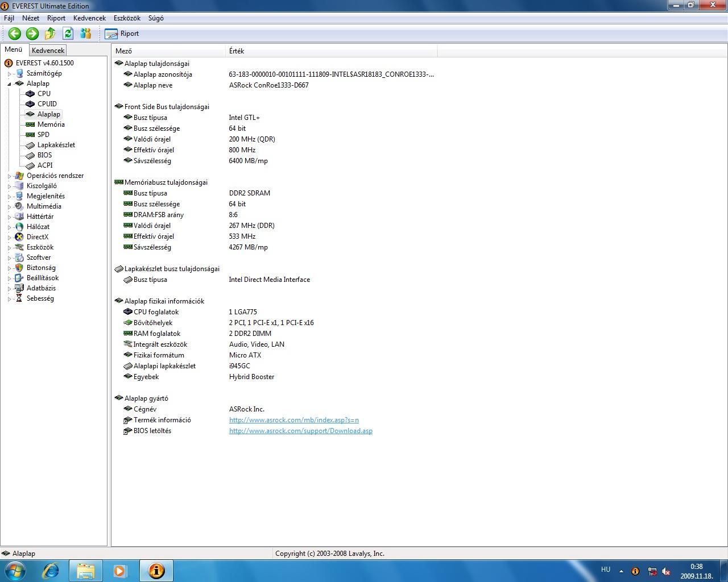This screenshot has width=728, height=582.
Task: Select the Fizikai formátum row
Action: coord(275,355)
